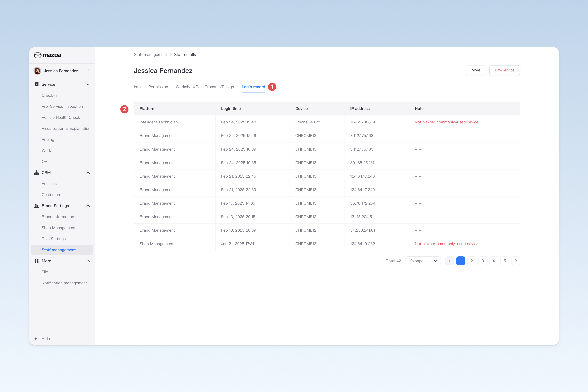
Task: Click the More grid icon
Action: pos(36,261)
